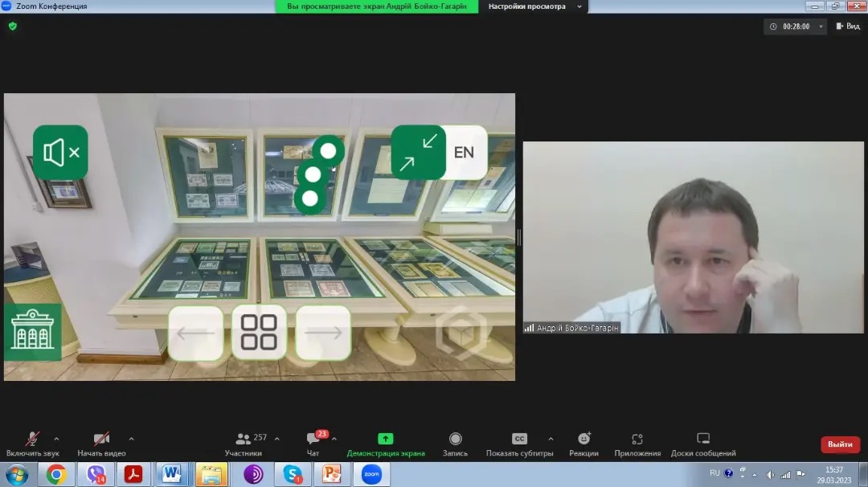868x487 pixels.
Task: Click the tour's next right arrow
Action: pyautogui.click(x=323, y=333)
